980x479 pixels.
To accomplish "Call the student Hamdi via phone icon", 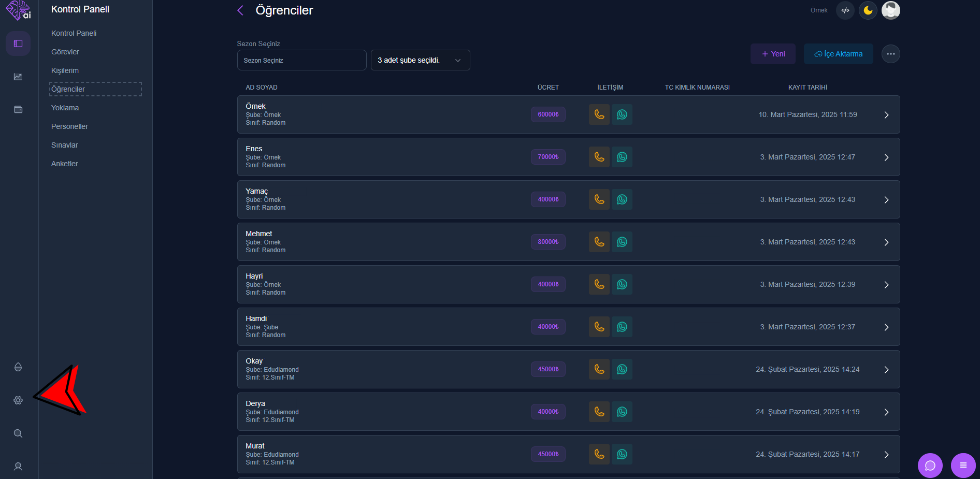I will (x=599, y=327).
